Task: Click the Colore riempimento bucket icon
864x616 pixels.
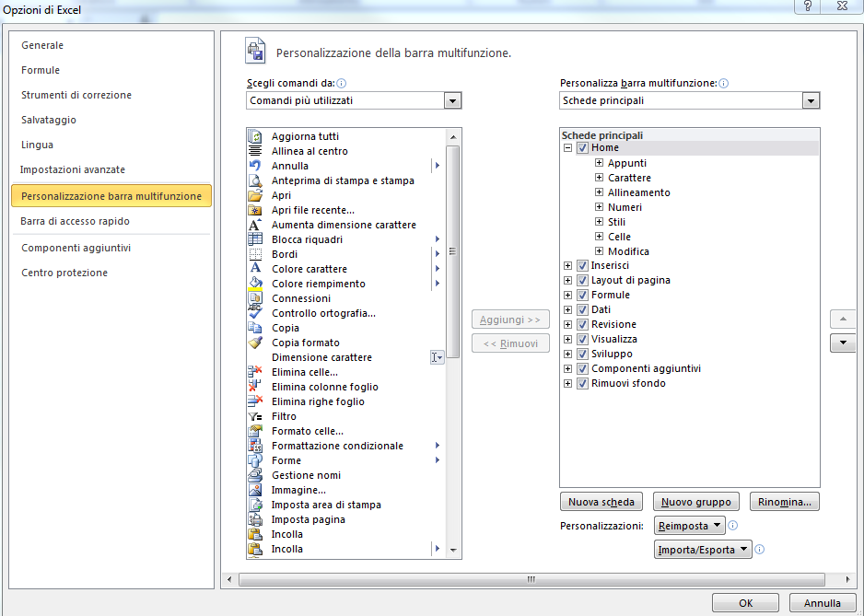Action: click(255, 284)
